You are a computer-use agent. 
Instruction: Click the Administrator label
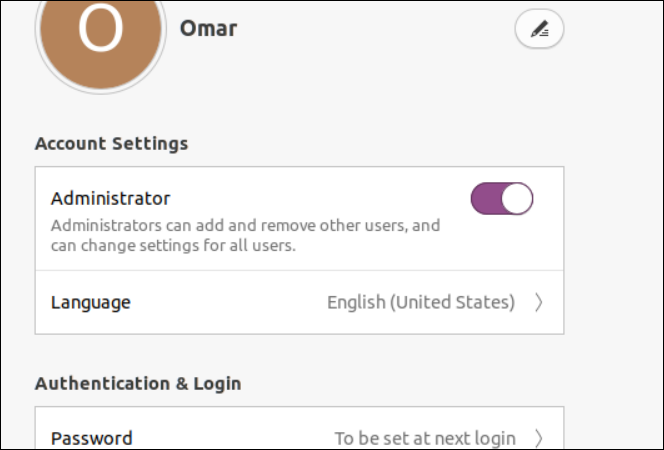(111, 199)
